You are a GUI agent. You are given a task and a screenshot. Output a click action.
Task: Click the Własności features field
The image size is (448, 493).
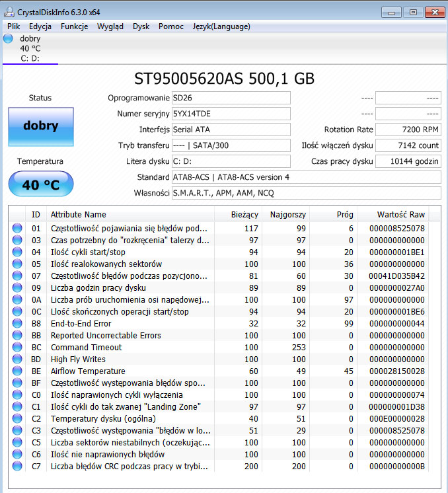[x=306, y=193]
